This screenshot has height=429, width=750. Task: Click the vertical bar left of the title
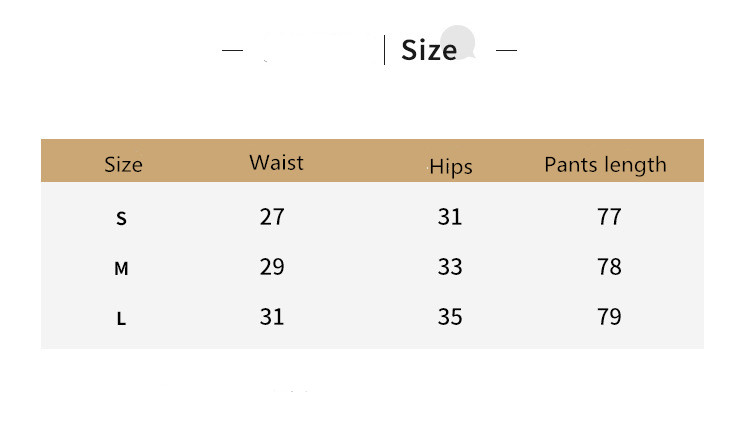pyautogui.click(x=385, y=50)
